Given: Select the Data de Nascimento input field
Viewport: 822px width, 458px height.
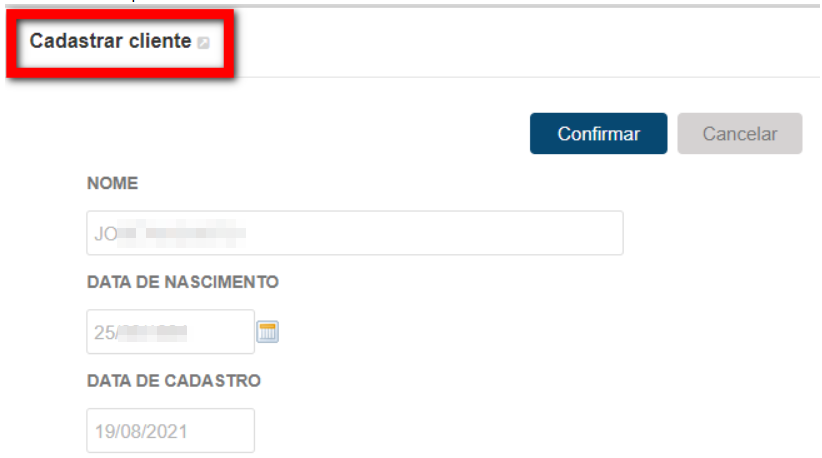Looking at the screenshot, I should point(170,332).
